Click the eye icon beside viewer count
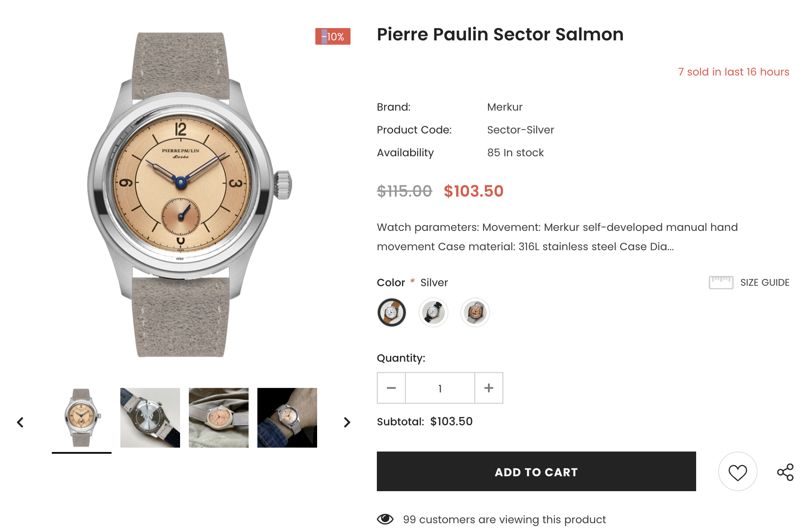The width and height of the screenshot is (802, 532). (x=385, y=519)
